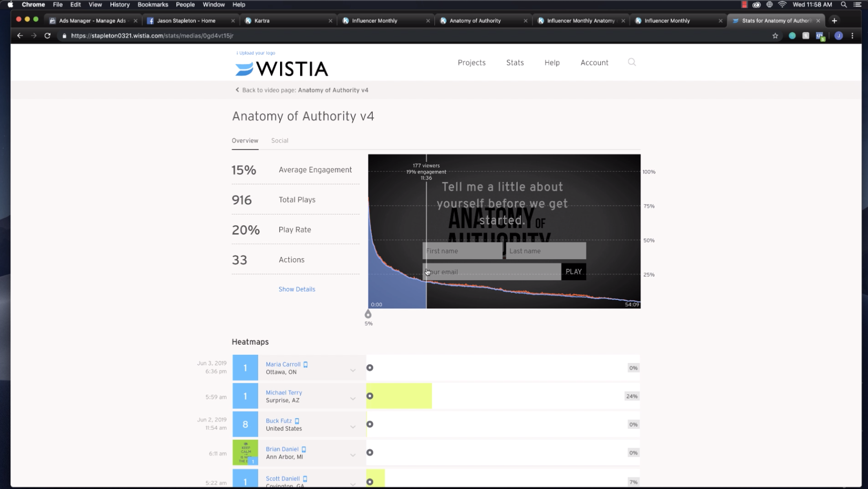Open the Account menu in Wistia nav
The image size is (868, 489).
(594, 63)
